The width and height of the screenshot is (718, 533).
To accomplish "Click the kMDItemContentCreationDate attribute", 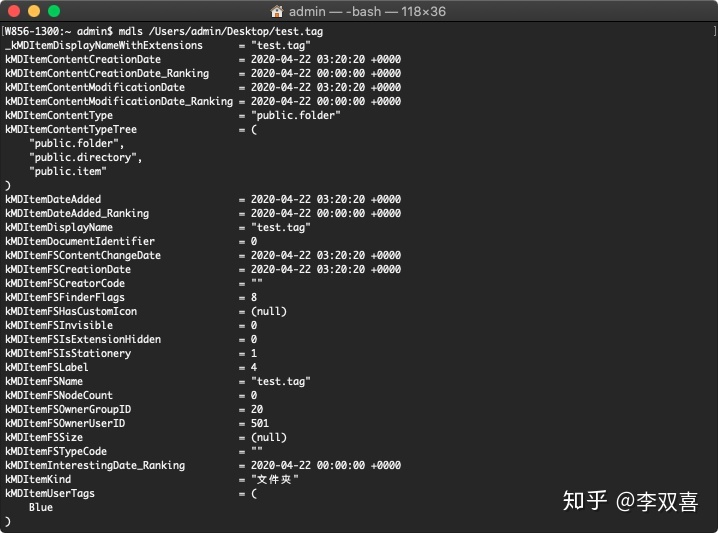I will point(83,60).
